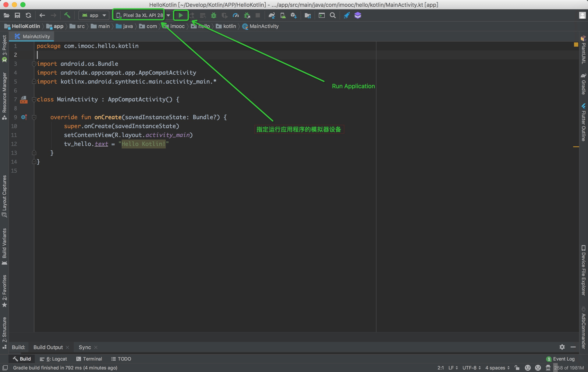This screenshot has width=588, height=372.
Task: Click the Search Everywhere magnifier icon
Action: tap(333, 15)
